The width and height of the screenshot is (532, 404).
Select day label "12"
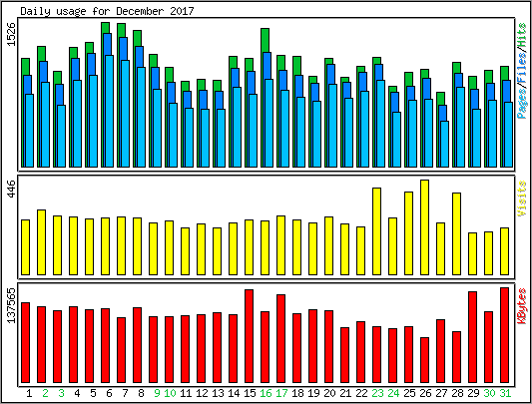tap(202, 393)
